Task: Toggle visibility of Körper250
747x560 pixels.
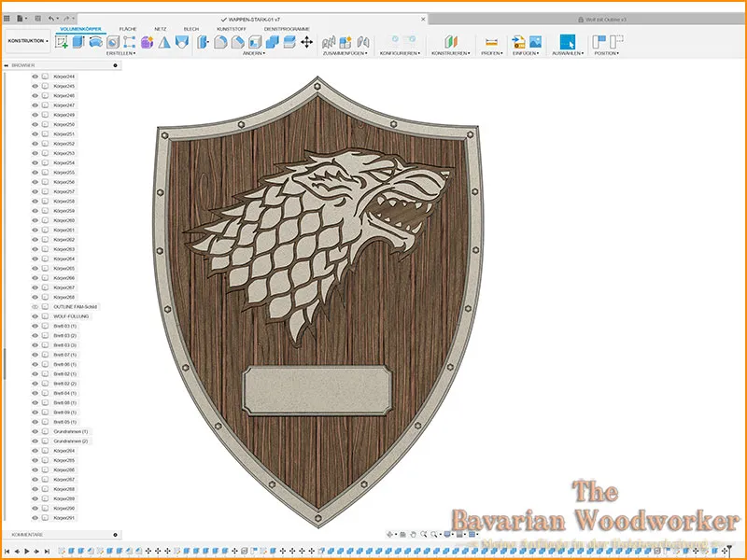Action: (35, 124)
